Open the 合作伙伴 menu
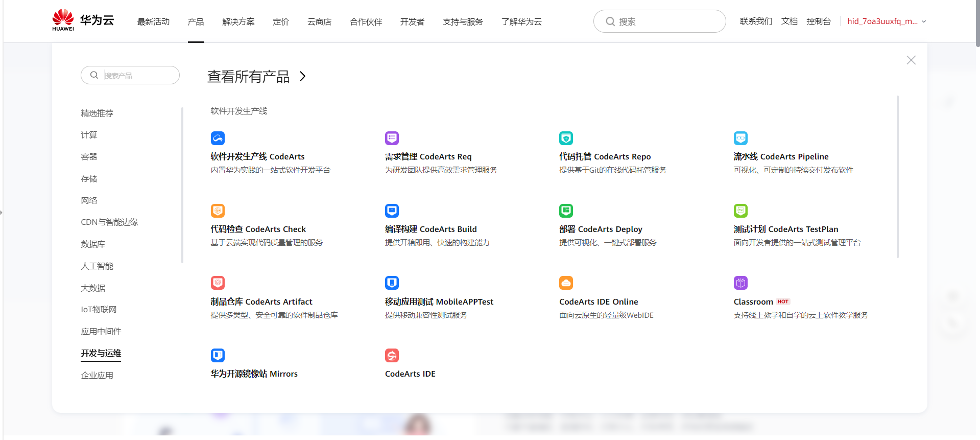The height and width of the screenshot is (440, 980). click(x=366, y=21)
